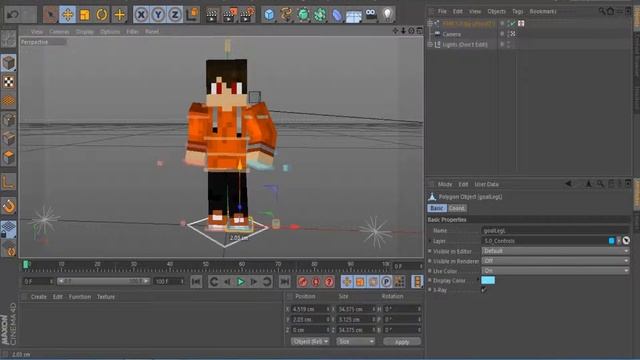Expand the top orange rig object
Screen dimensions: 640x360
tap(430, 24)
